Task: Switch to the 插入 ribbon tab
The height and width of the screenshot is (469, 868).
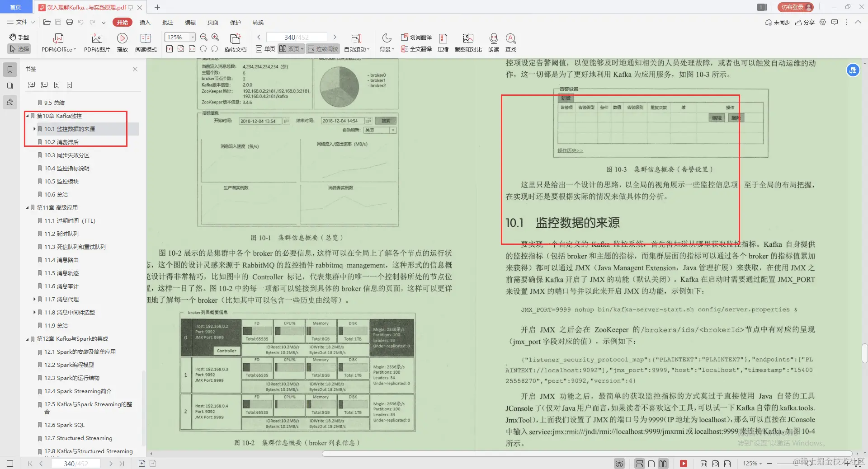Action: coord(145,22)
